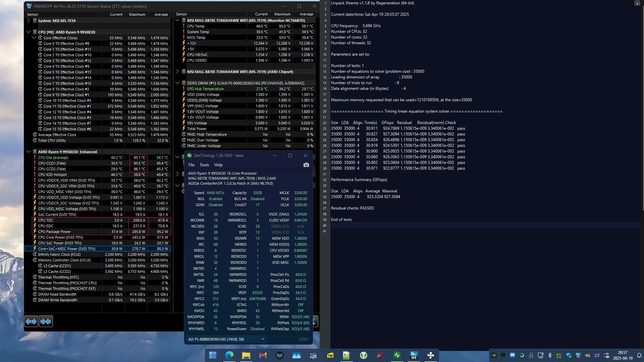644x362 pixels.
Task: Click the HWiNFO sensors icon in the taskbar
Action: 414,355
